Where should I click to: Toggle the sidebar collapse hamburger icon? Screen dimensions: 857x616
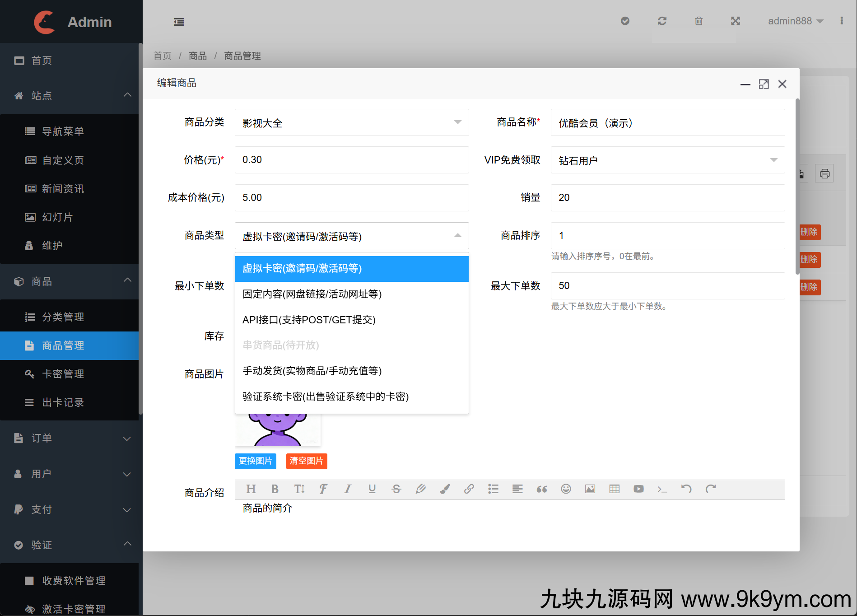179,22
